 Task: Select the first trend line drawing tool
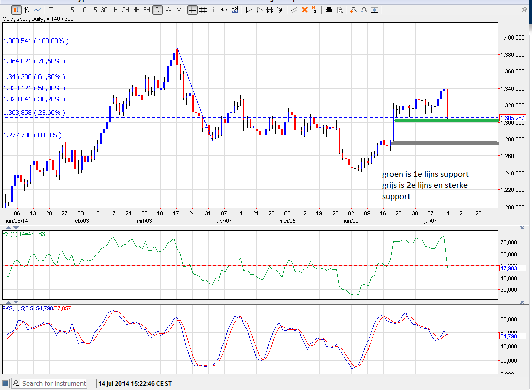[x=248, y=10]
